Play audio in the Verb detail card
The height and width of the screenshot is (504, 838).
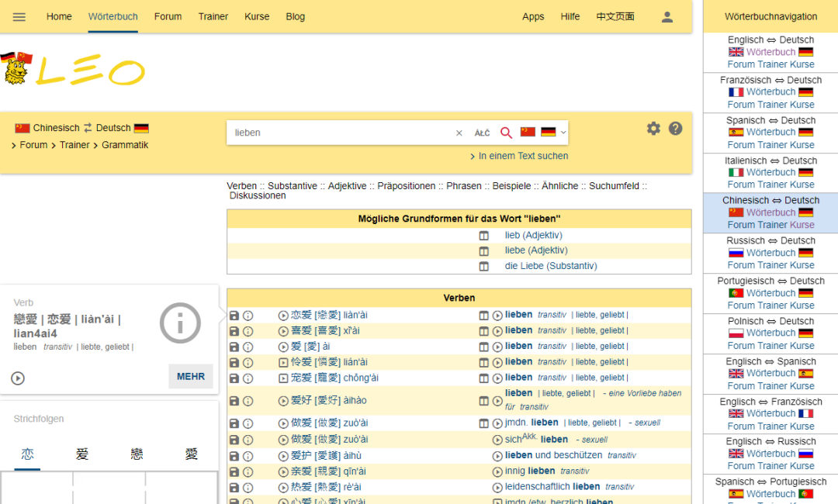point(18,378)
